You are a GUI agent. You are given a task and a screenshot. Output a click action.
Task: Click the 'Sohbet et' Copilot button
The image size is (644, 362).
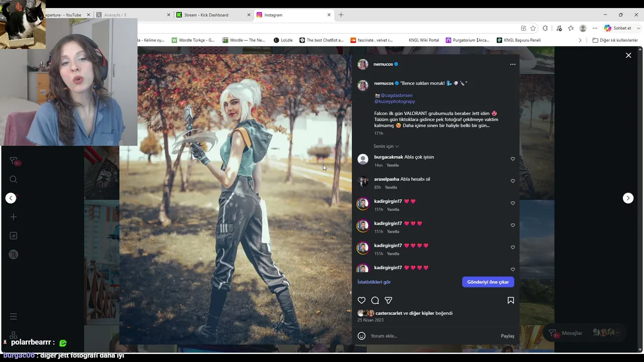pyautogui.click(x=618, y=28)
